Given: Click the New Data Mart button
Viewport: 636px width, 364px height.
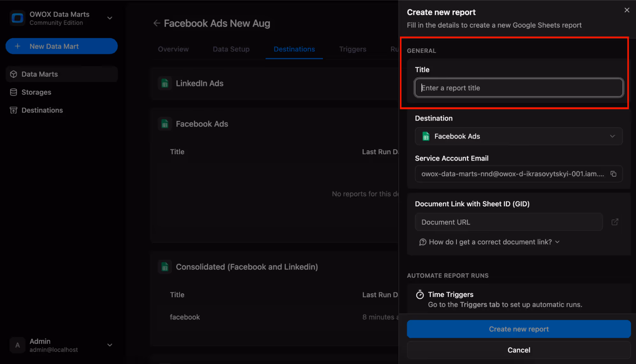Looking at the screenshot, I should [x=62, y=46].
